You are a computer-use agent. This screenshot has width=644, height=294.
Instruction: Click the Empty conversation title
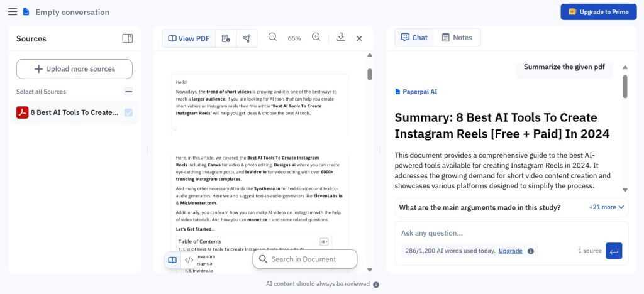(72, 13)
